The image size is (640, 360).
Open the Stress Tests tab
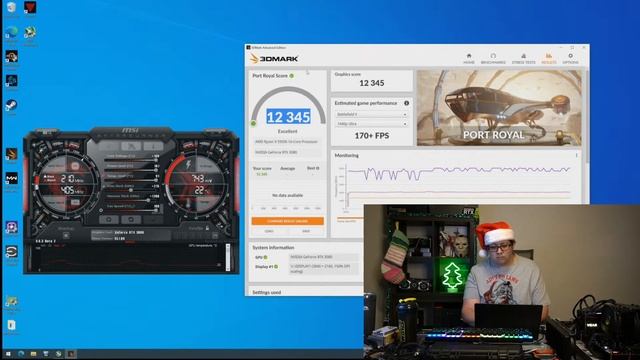coord(523,59)
